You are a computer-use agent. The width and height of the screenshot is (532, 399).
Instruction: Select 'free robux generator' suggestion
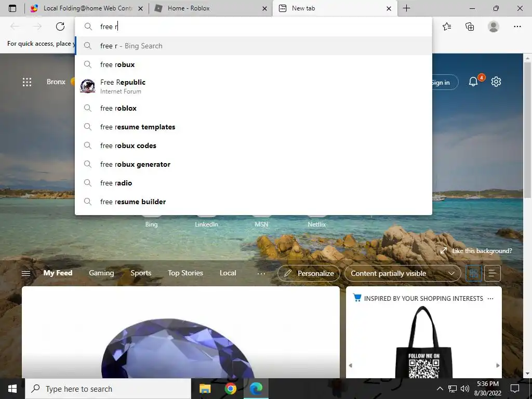click(x=254, y=164)
